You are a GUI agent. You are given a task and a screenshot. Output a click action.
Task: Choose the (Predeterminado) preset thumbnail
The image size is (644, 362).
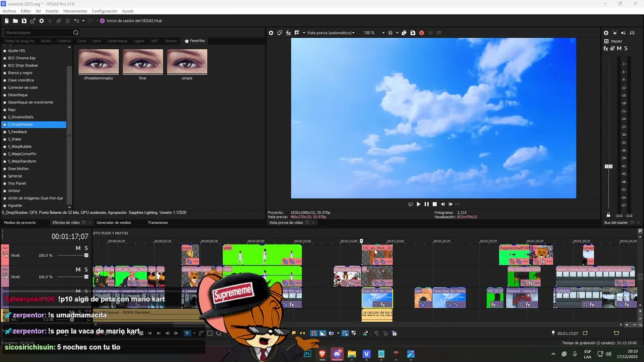99,61
